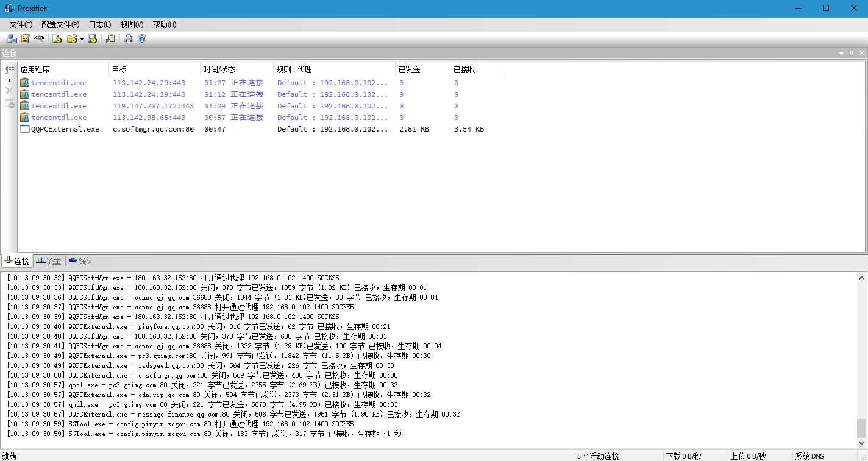This screenshot has height=461, width=868.
Task: Click the checklist clipboard toolbar icon
Action: tap(110, 39)
